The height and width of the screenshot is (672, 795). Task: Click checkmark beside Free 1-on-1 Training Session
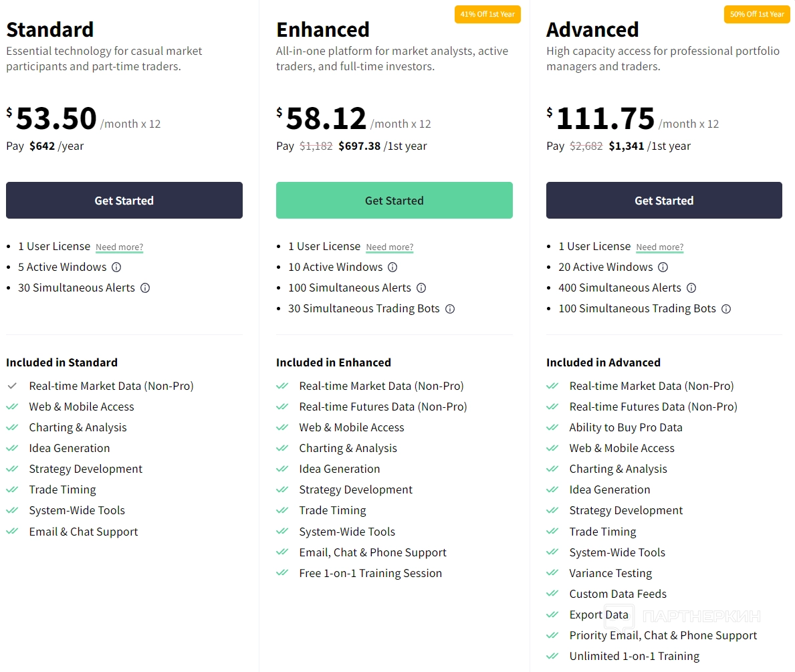(x=282, y=573)
